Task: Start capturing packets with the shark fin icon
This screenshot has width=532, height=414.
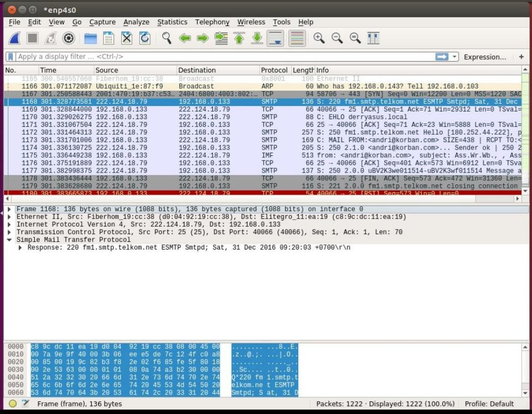Action: coord(15,38)
